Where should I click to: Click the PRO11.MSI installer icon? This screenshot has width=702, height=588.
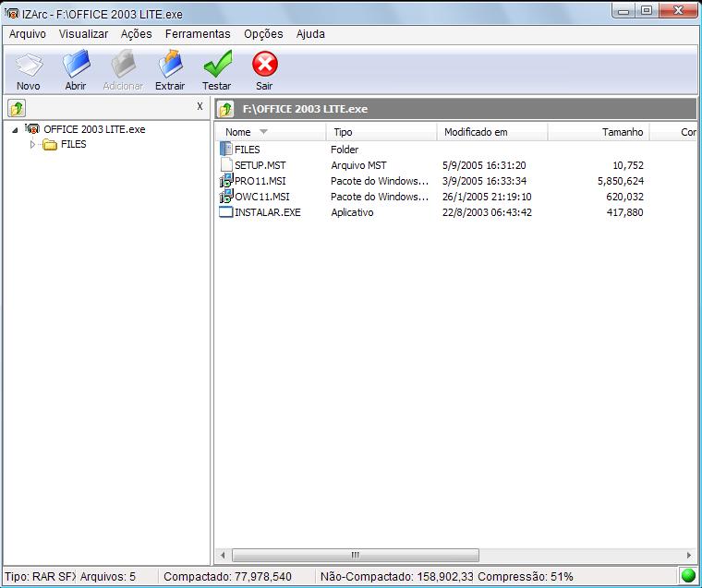click(x=226, y=180)
